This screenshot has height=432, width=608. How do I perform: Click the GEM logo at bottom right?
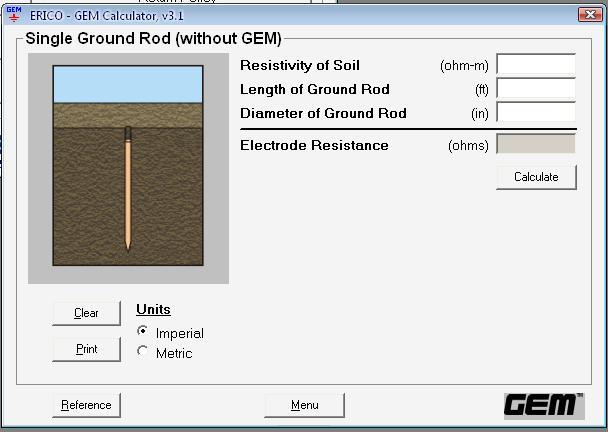(x=544, y=406)
